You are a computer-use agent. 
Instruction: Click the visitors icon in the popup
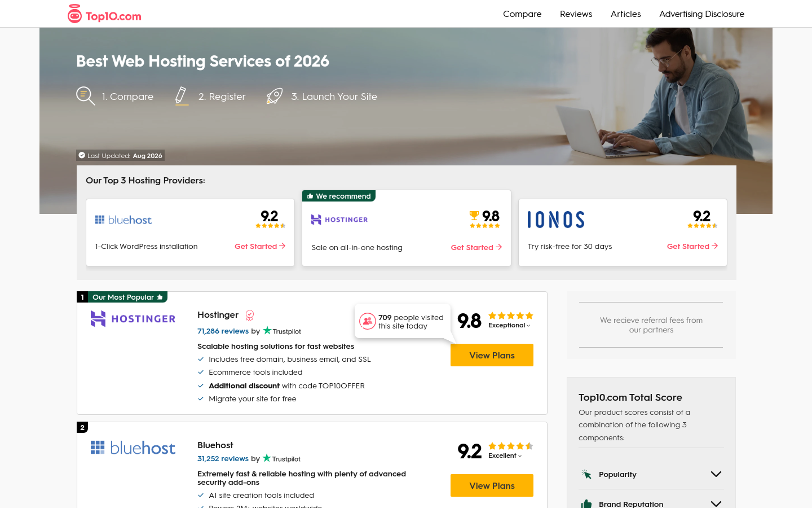click(x=368, y=321)
